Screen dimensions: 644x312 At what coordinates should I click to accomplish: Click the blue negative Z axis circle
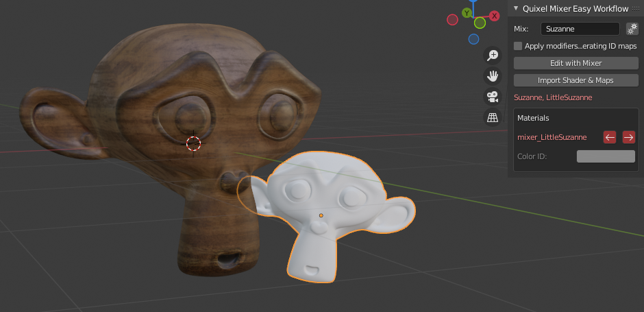point(473,39)
